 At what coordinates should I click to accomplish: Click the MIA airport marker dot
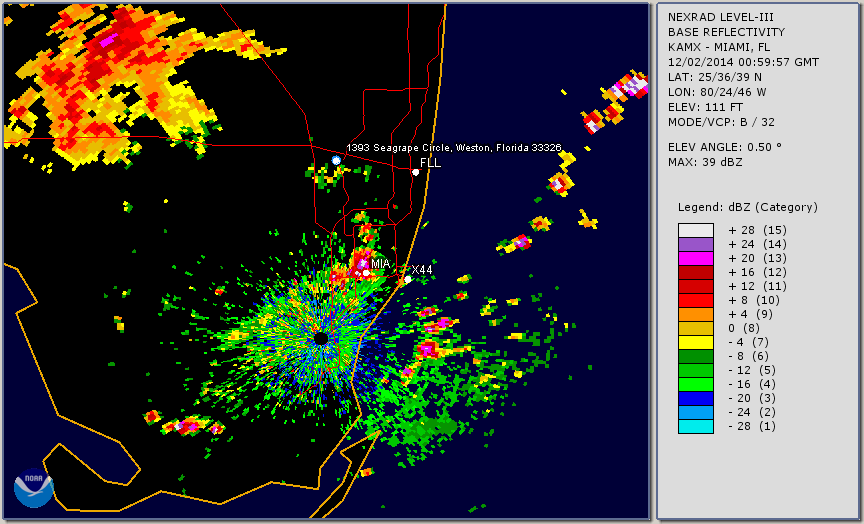tap(366, 273)
